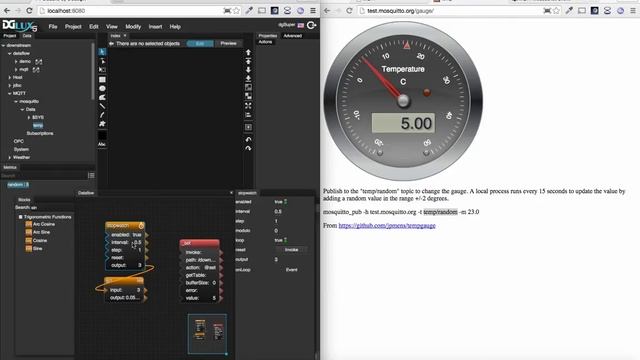Select the straight line tool
The height and width of the screenshot is (360, 640).
pyautogui.click(x=102, y=106)
